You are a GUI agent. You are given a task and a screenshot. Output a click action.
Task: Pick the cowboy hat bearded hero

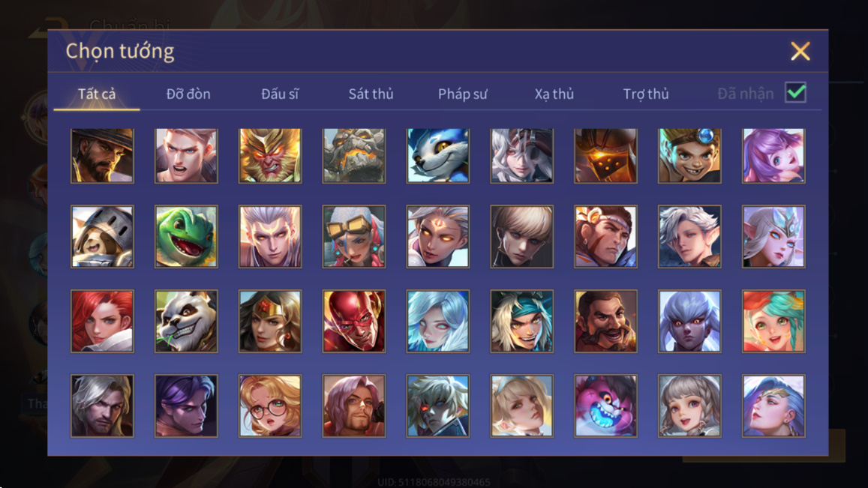tap(103, 155)
